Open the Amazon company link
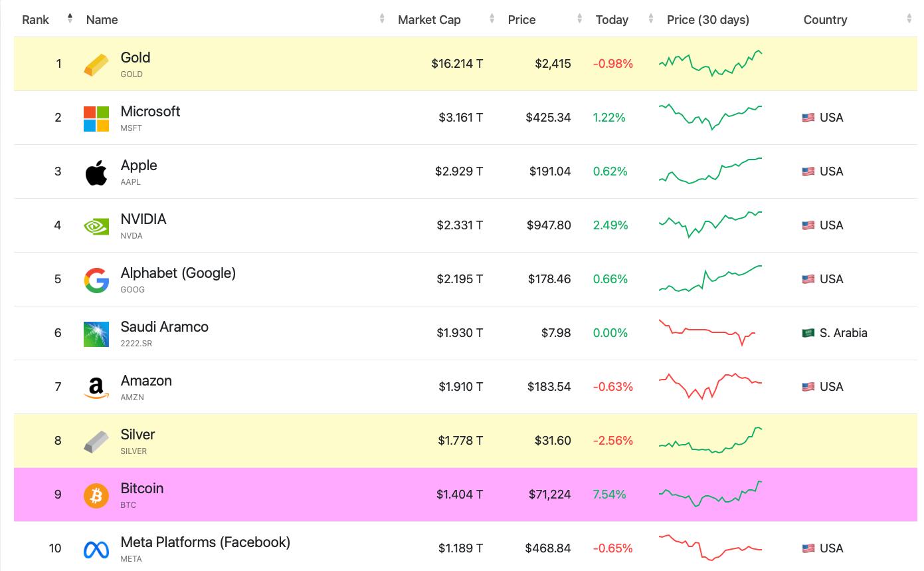Image resolution: width=924 pixels, height=571 pixels. [x=146, y=381]
